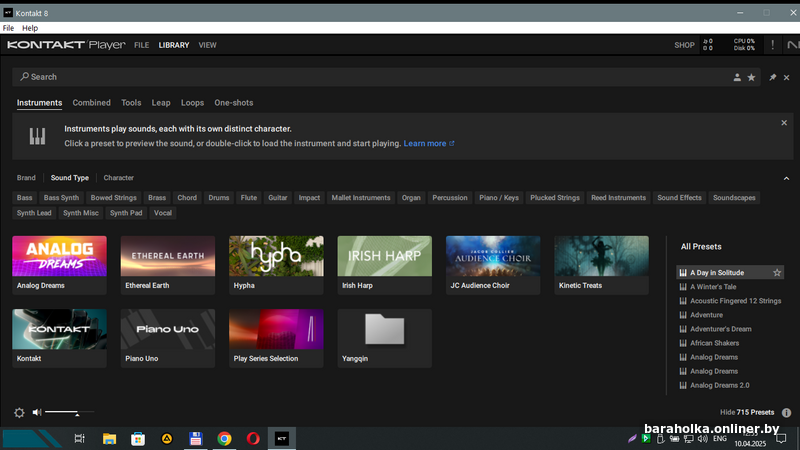
Task: Open settings gear at bottom left
Action: pos(19,413)
